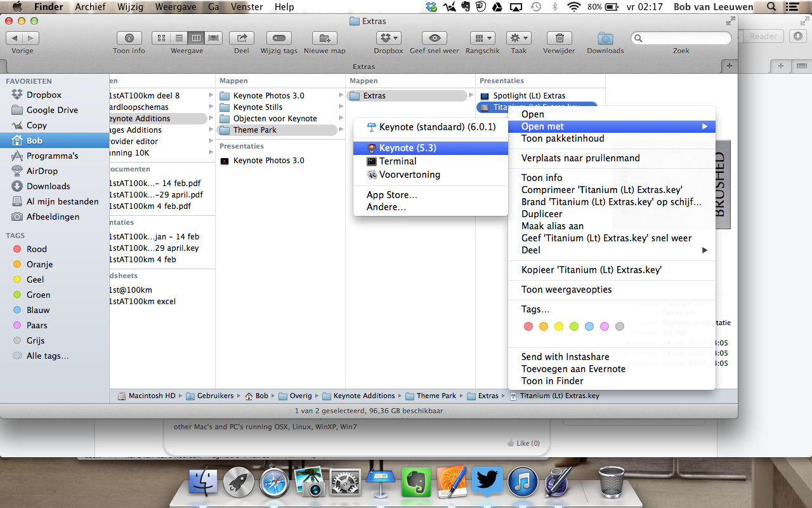The height and width of the screenshot is (508, 812).
Task: Choose Keynote (standaard) (6.0.1)
Action: [431, 127]
